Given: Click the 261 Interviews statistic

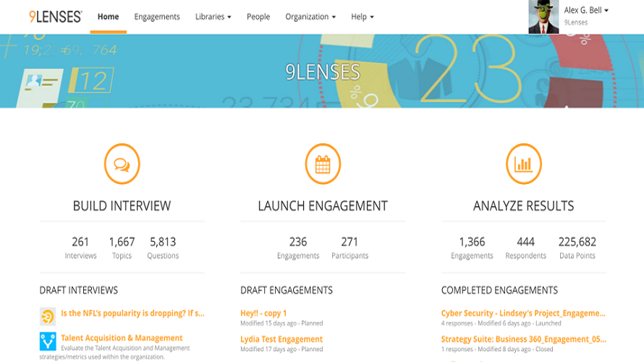Looking at the screenshot, I should (x=80, y=248).
